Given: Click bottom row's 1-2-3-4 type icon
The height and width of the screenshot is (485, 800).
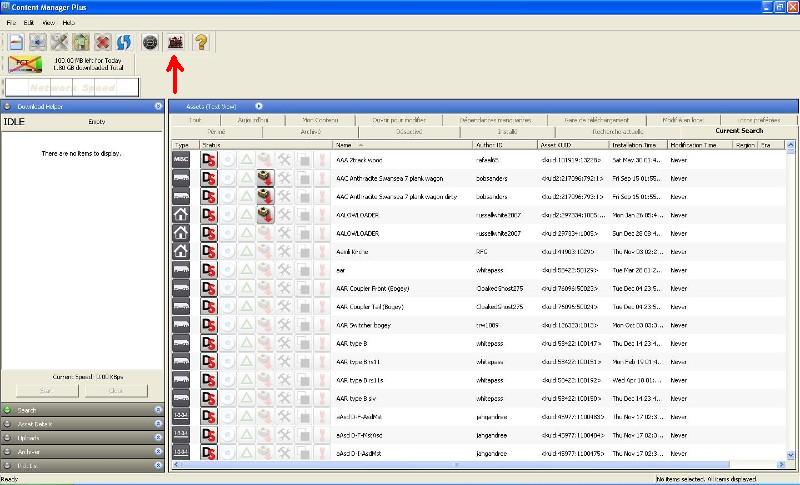Looking at the screenshot, I should pyautogui.click(x=181, y=452).
